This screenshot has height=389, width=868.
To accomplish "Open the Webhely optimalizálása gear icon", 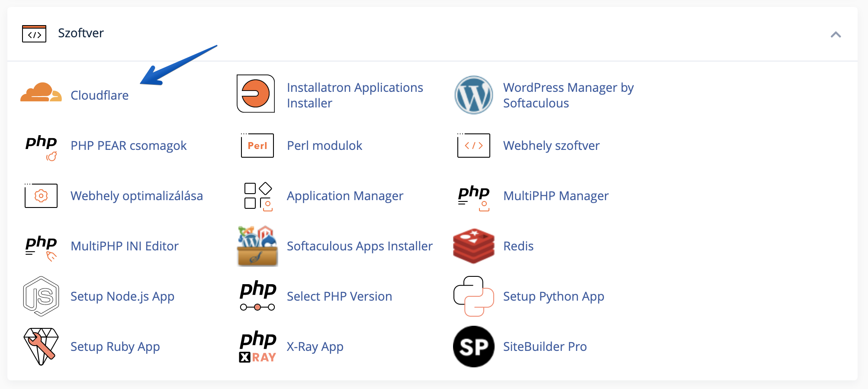I will click(41, 195).
